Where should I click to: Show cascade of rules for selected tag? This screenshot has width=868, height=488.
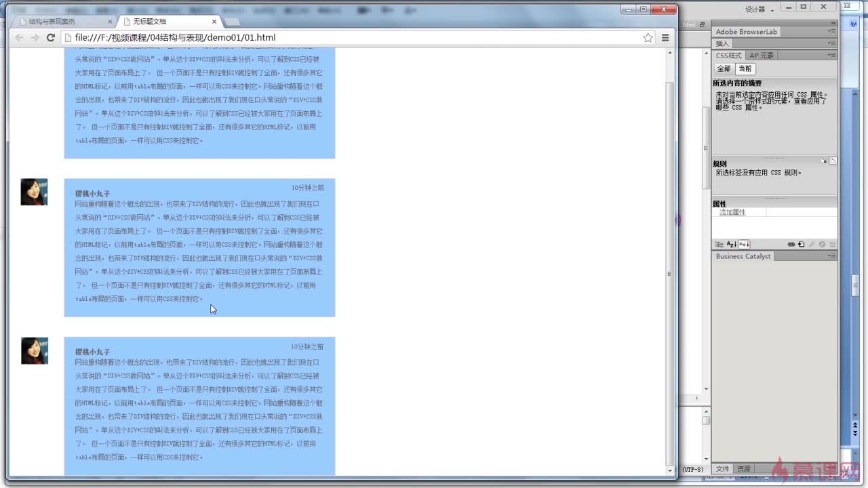point(833,161)
